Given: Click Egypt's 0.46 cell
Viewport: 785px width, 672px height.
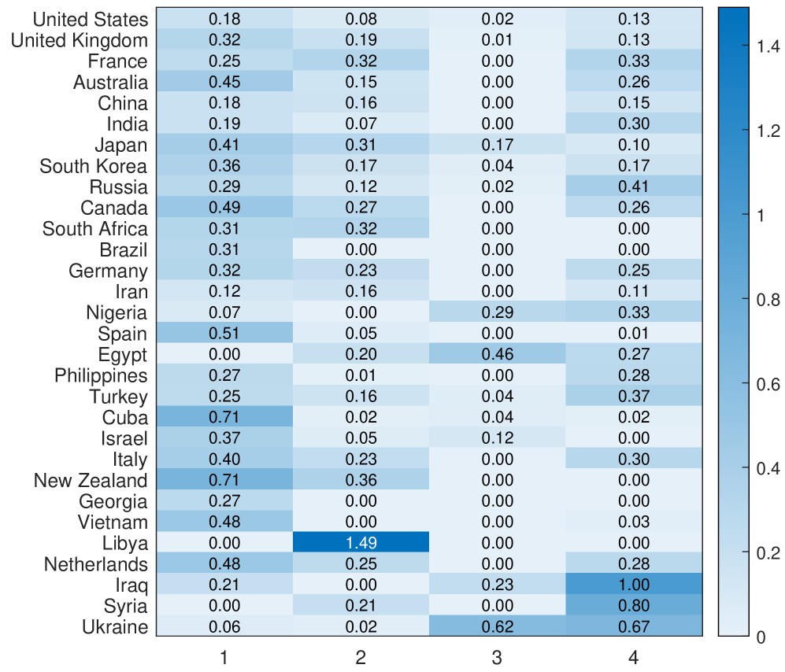Looking at the screenshot, I should [x=497, y=354].
